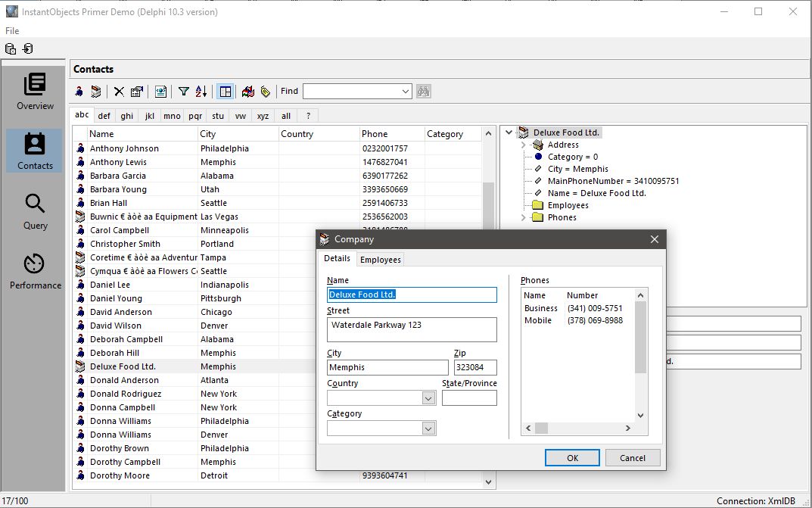Click the Street text field
Image resolution: width=812 pixels, height=508 pixels.
click(x=412, y=329)
